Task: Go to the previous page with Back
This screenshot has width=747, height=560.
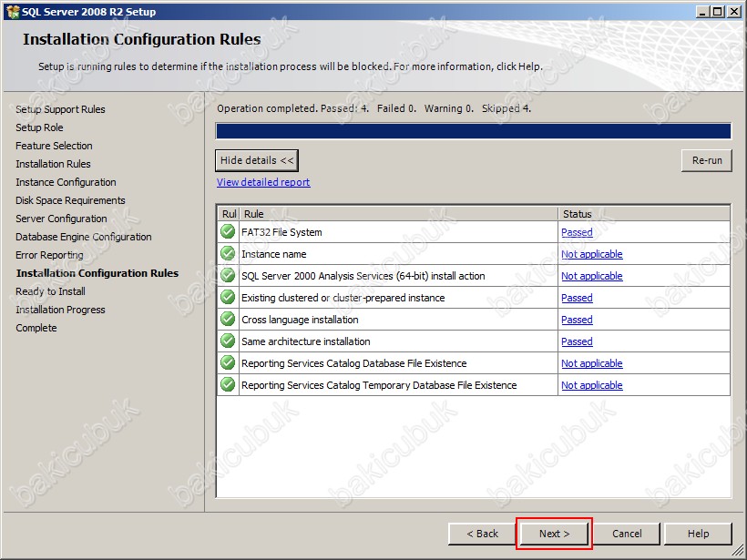Action: coord(482,534)
